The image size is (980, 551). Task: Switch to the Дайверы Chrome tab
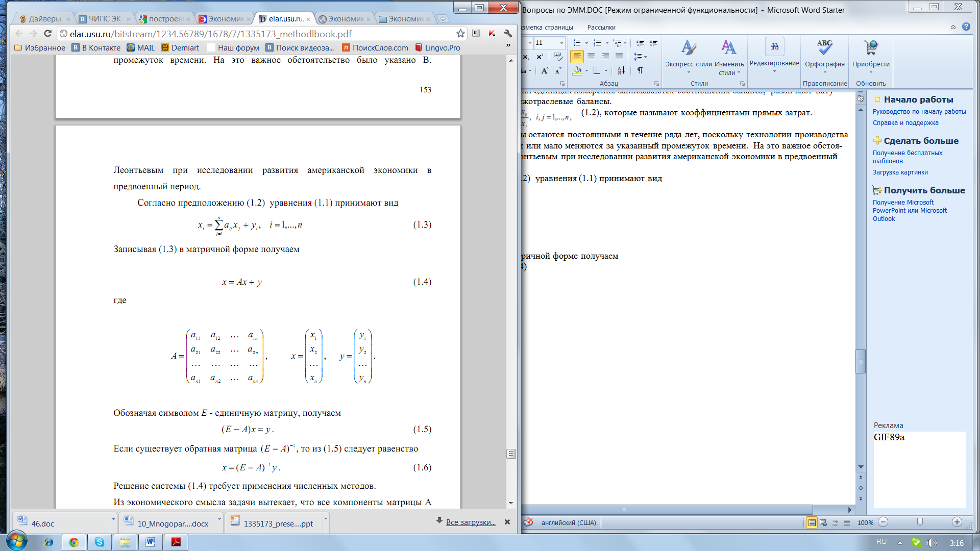click(x=44, y=19)
